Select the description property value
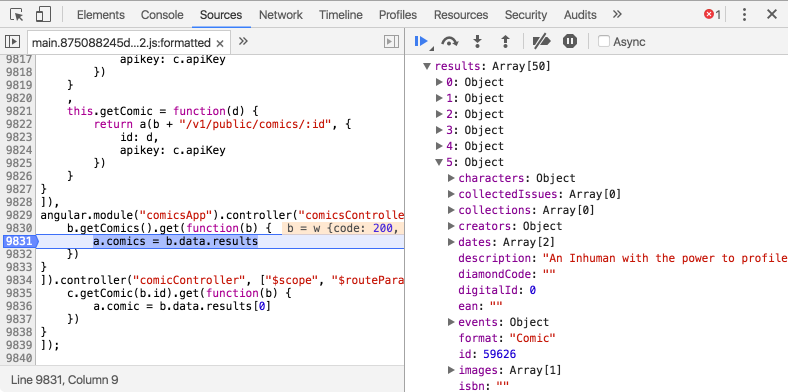Image resolution: width=788 pixels, height=392 pixels. click(x=665, y=258)
